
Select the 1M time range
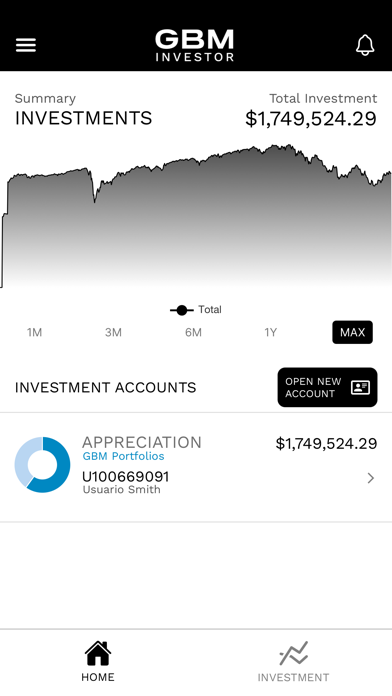pyautogui.click(x=34, y=332)
